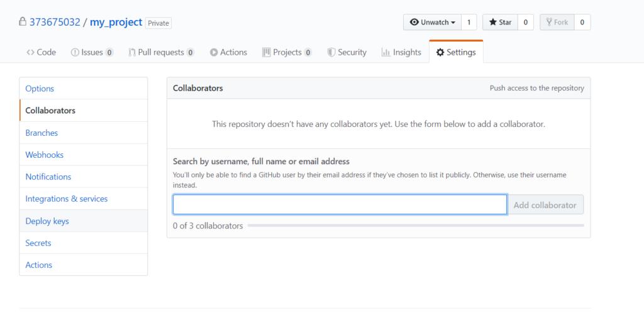Select the Settings tab
This screenshot has width=644, height=322.
(456, 52)
